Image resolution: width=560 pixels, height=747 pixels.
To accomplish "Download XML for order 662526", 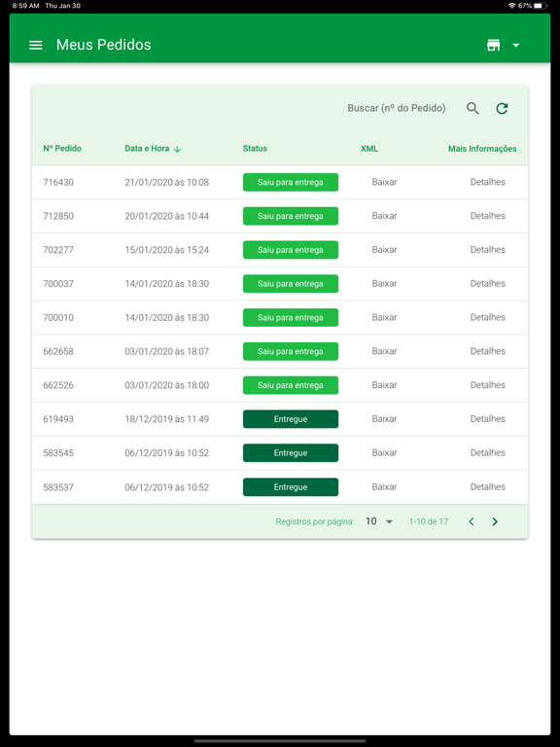I will [384, 385].
